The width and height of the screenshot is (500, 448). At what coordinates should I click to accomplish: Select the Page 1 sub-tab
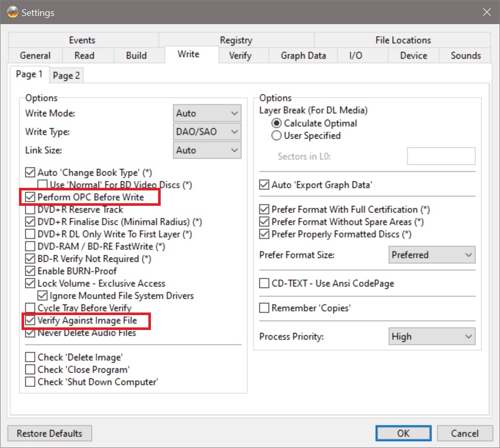[x=29, y=74]
